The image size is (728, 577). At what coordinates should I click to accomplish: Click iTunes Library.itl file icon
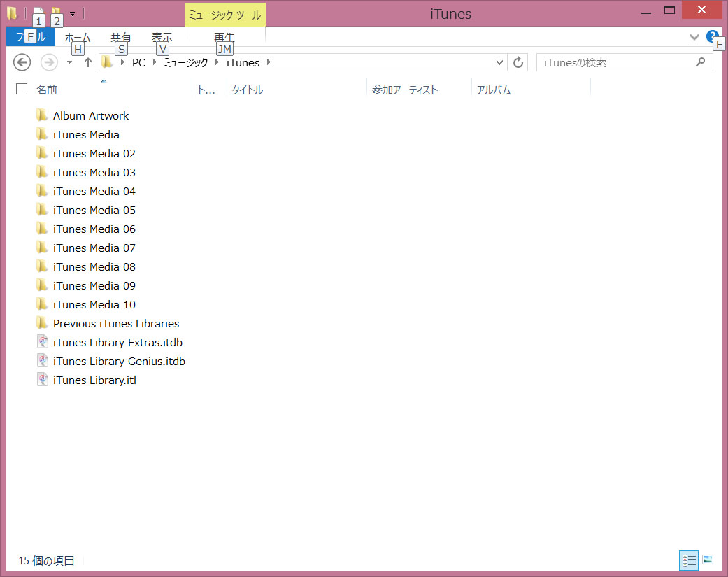tap(42, 380)
